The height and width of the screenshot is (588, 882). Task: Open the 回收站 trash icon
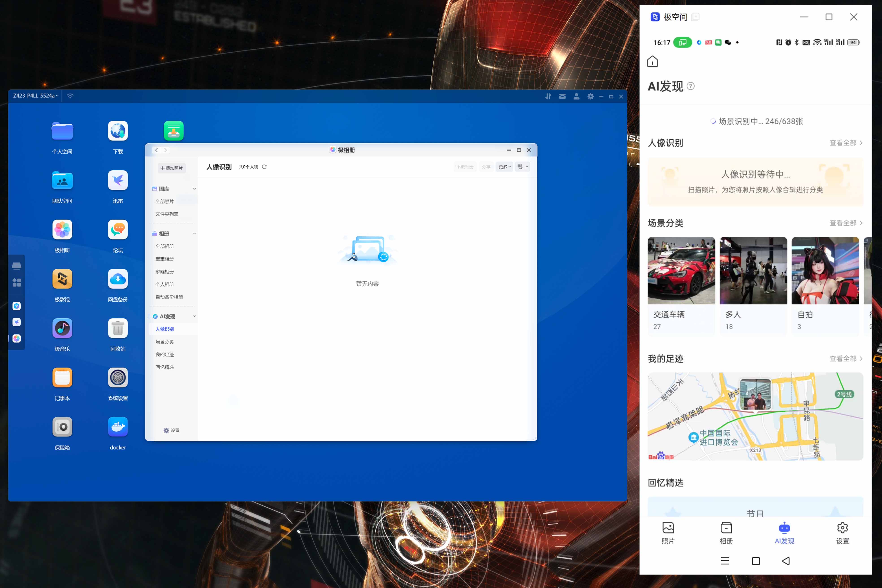(x=118, y=328)
